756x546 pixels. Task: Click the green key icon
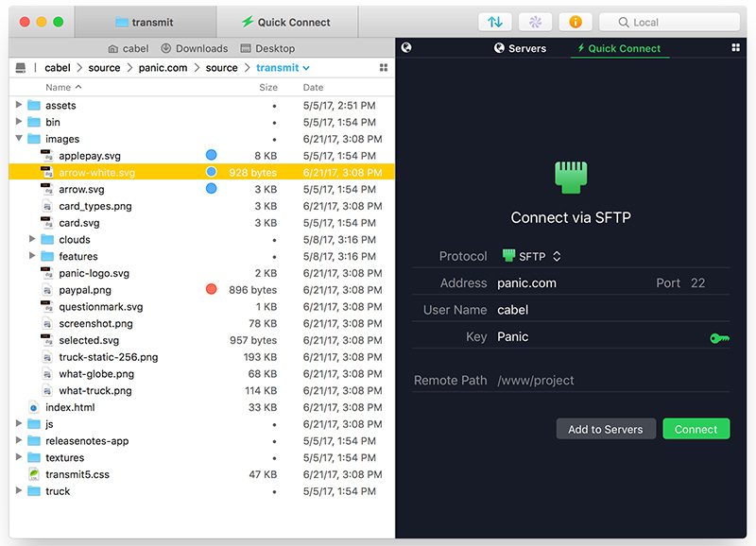pyautogui.click(x=719, y=338)
